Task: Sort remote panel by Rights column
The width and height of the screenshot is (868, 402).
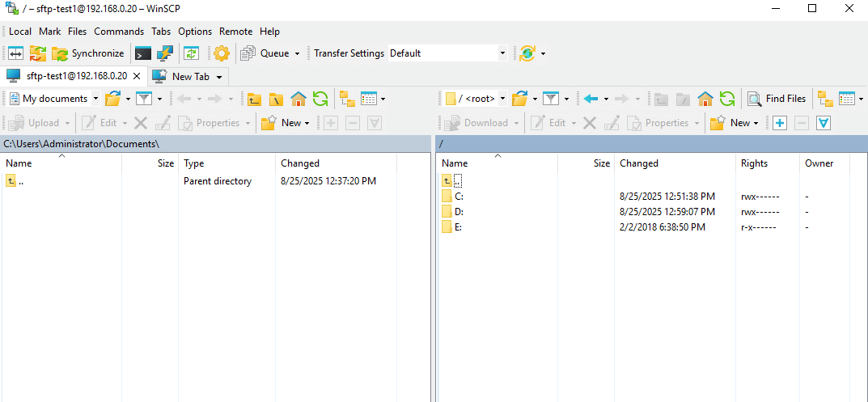Action: [x=768, y=163]
